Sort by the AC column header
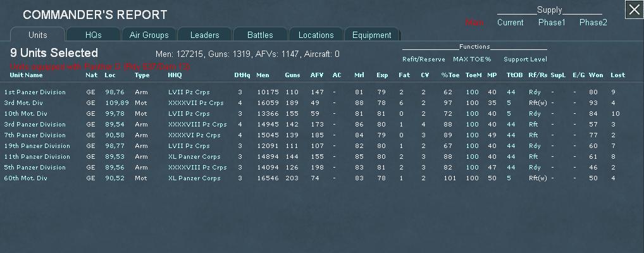Screen dimensions: 644x253 click(337, 75)
